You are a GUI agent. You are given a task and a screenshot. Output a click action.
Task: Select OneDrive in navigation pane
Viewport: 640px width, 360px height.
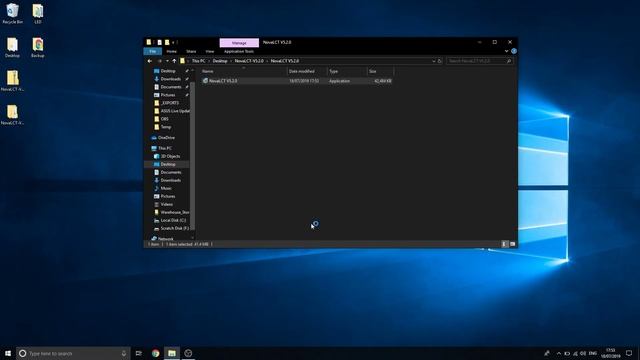click(x=166, y=138)
